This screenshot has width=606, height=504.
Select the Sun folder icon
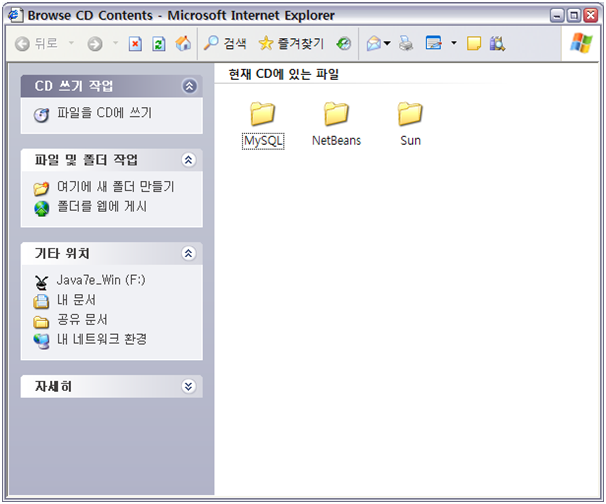point(410,114)
